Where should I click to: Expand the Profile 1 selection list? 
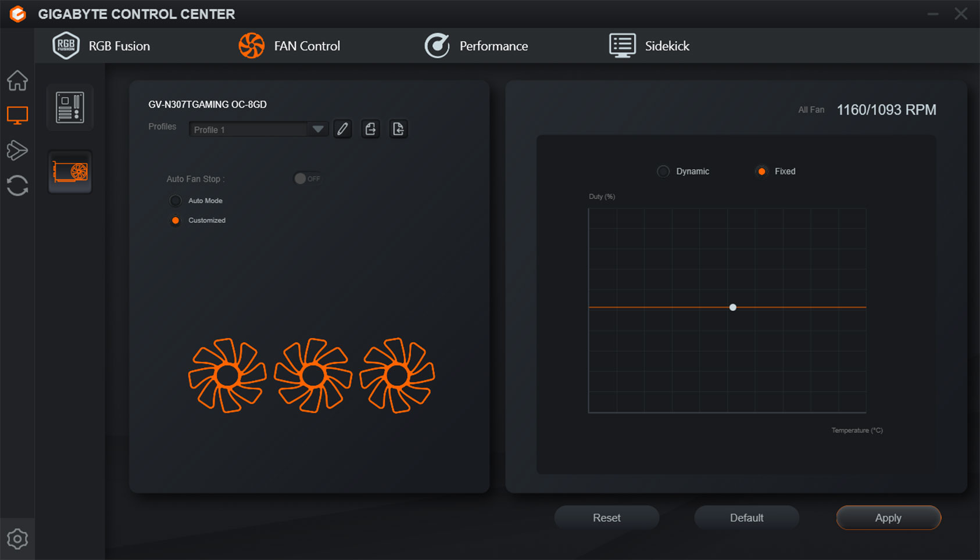pyautogui.click(x=317, y=129)
